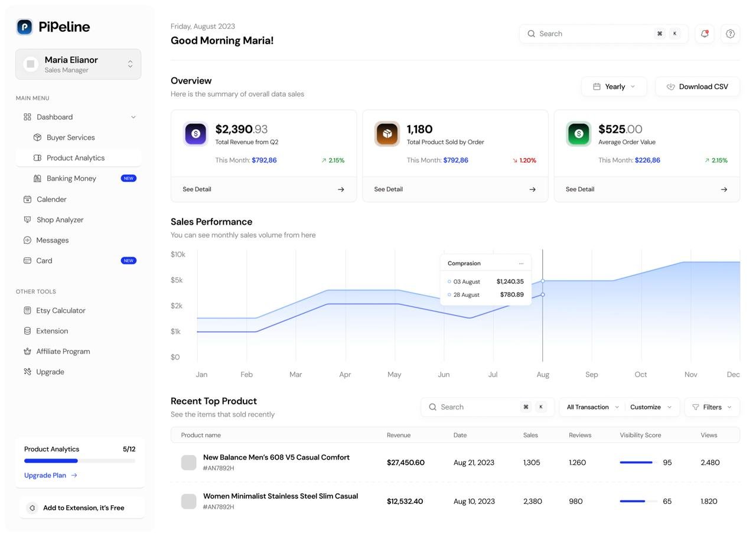Click the Maria Elianor profile avatar square
This screenshot has height=537, width=756.
(31, 64)
